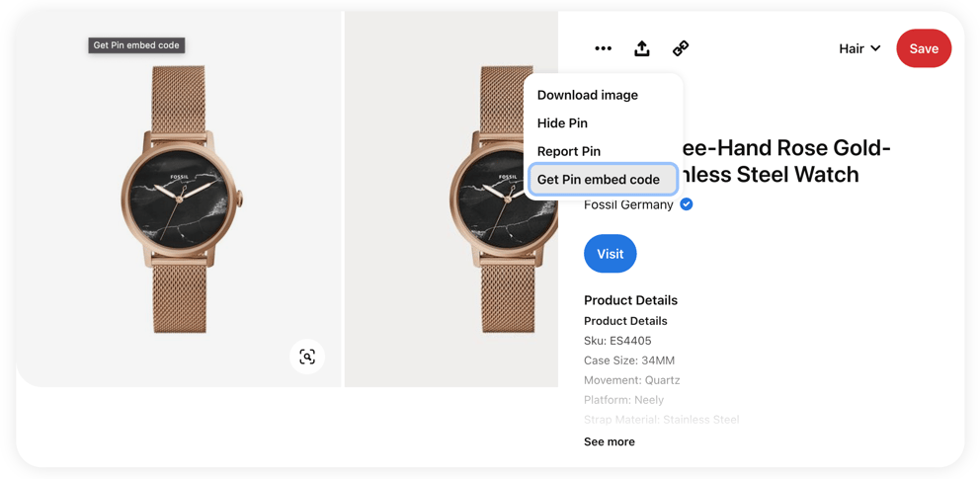Click the blue Visit button
980x479 pixels.
coord(610,254)
